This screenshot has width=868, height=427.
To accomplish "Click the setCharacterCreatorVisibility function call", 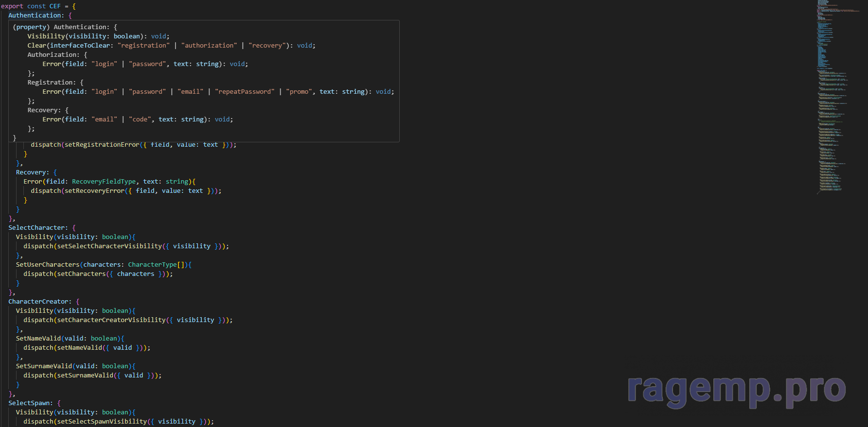I will tap(111, 320).
